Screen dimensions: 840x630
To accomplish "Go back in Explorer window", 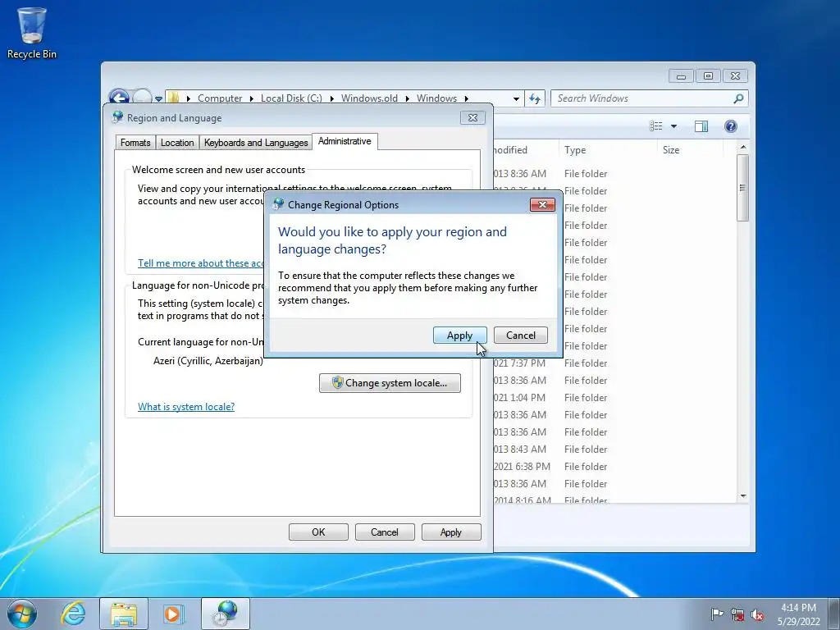I will pyautogui.click(x=119, y=98).
